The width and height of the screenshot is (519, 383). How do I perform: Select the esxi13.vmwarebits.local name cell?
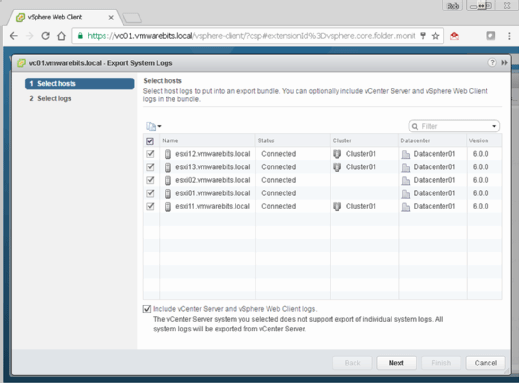click(x=213, y=167)
